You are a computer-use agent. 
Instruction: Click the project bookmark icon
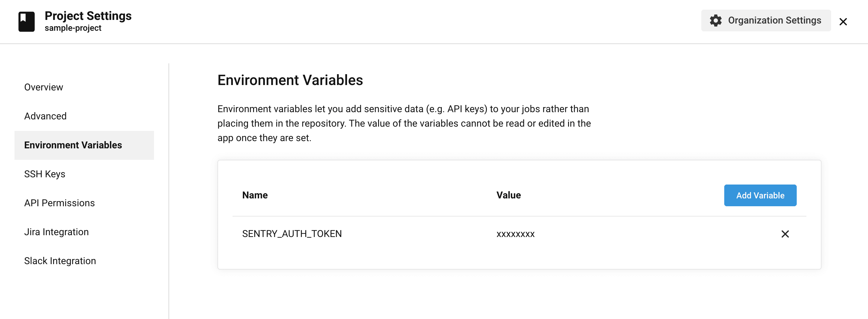click(x=27, y=21)
